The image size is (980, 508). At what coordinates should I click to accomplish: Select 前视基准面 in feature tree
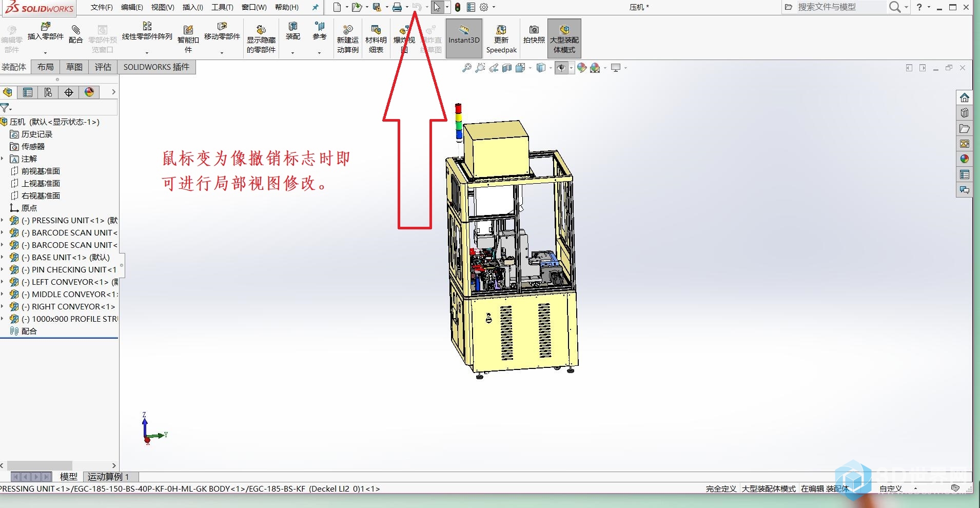pos(41,171)
